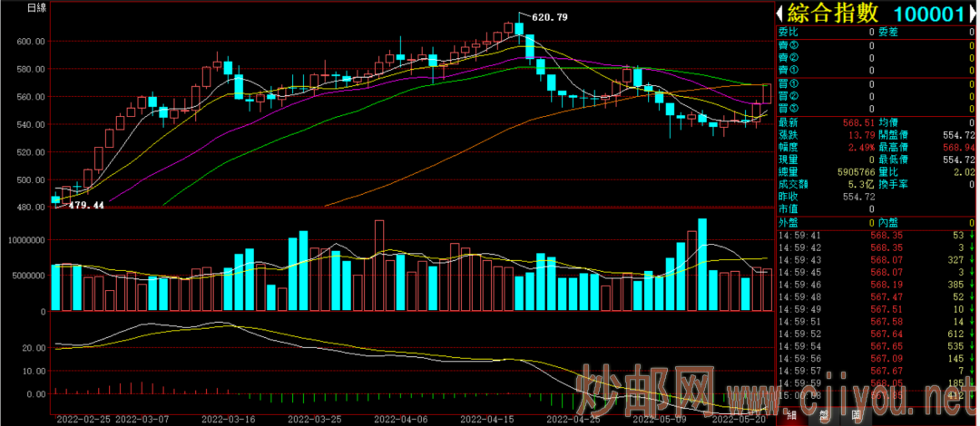Click the 最新 price value 568.51
This screenshot has height=426, width=980.
(859, 122)
